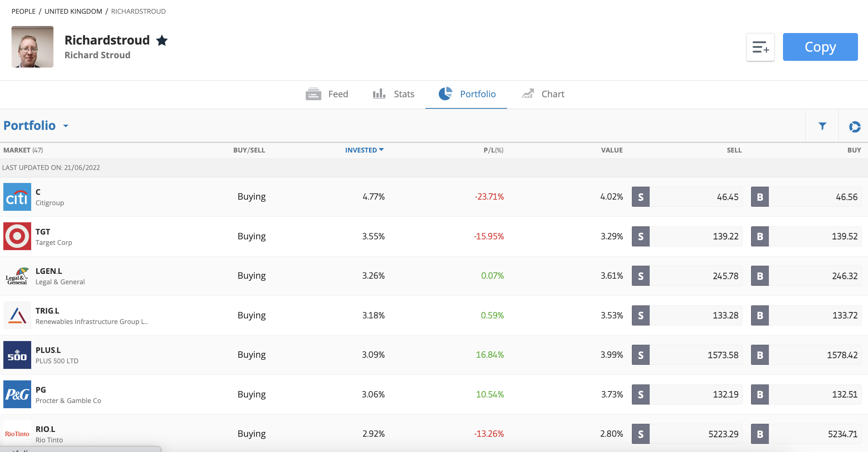
Task: Click the blue Copy button
Action: (820, 47)
